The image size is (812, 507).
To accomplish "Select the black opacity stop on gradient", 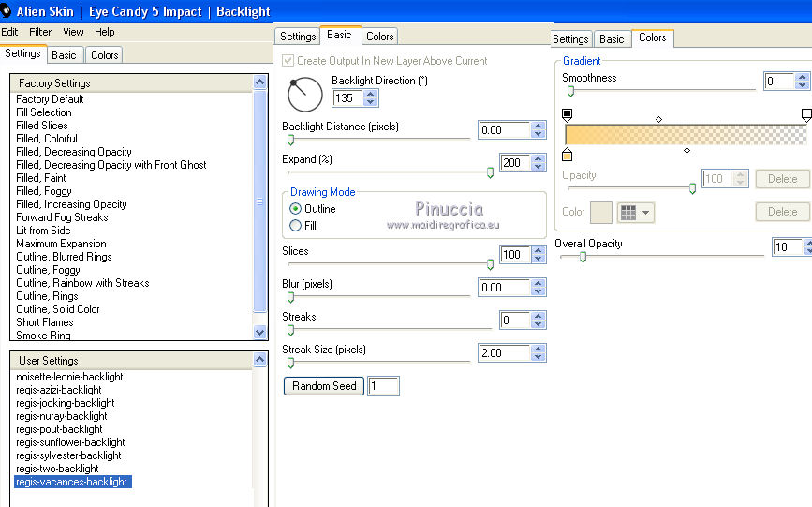I will click(567, 115).
